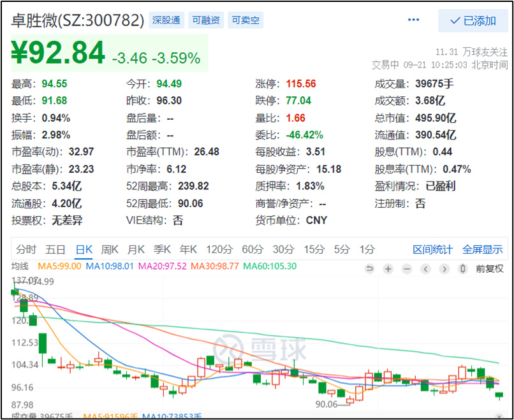Click the 均线 moving average label
Viewport: 514px width, 420px height.
pyautogui.click(x=20, y=266)
